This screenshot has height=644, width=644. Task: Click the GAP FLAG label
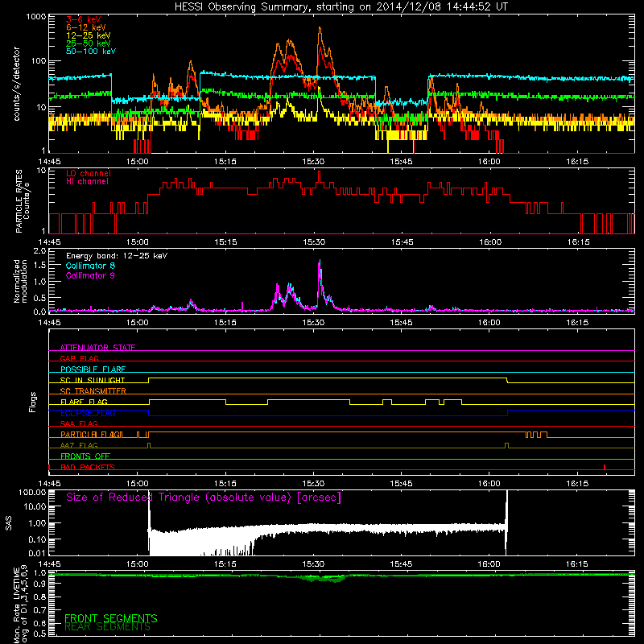tap(79, 358)
